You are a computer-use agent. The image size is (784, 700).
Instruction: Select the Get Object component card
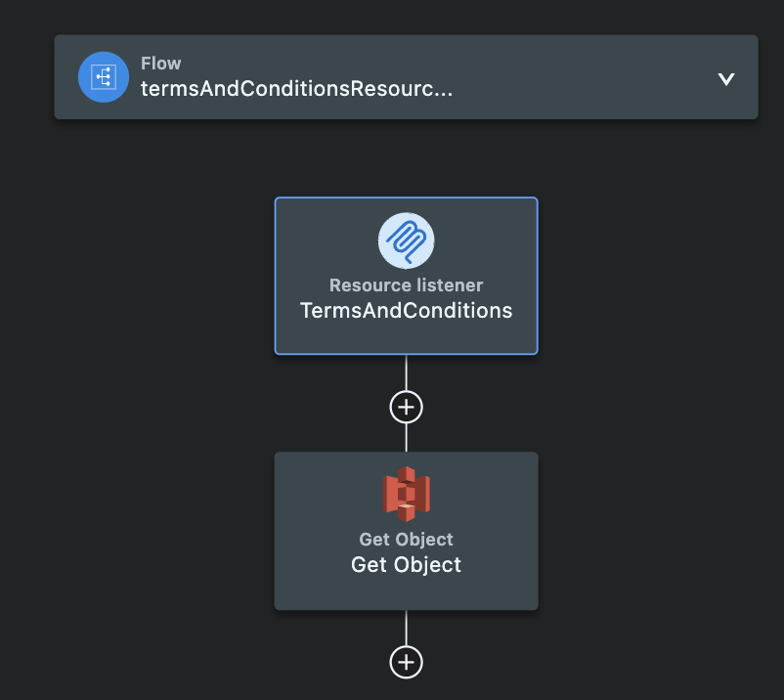tap(406, 531)
